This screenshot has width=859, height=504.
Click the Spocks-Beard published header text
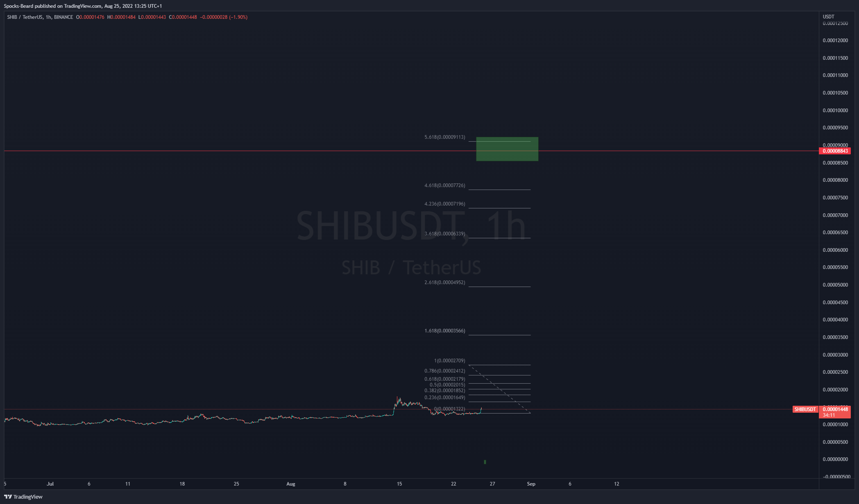83,6
